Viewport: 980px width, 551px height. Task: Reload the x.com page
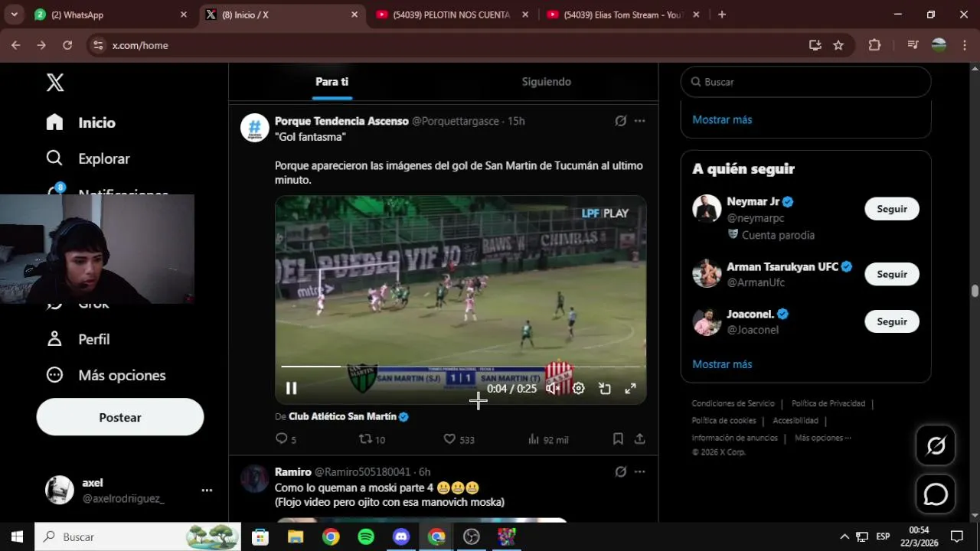point(67,45)
